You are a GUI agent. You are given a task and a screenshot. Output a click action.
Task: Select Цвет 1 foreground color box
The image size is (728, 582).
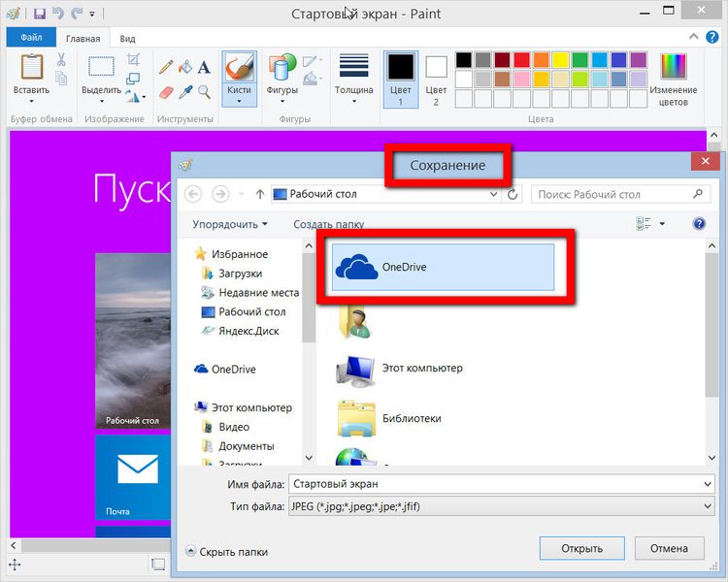pyautogui.click(x=401, y=79)
